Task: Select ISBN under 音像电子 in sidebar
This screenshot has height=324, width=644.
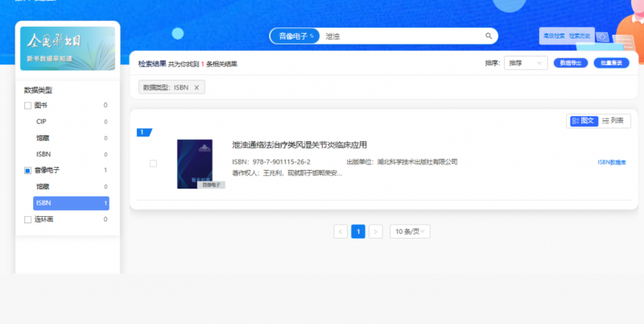Action: [71, 203]
